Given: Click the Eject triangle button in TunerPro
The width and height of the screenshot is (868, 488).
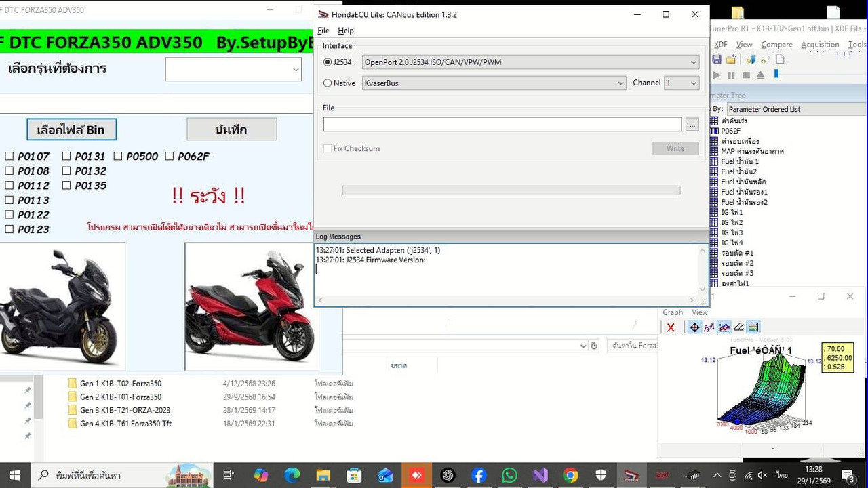Looking at the screenshot, I should pos(761,75).
